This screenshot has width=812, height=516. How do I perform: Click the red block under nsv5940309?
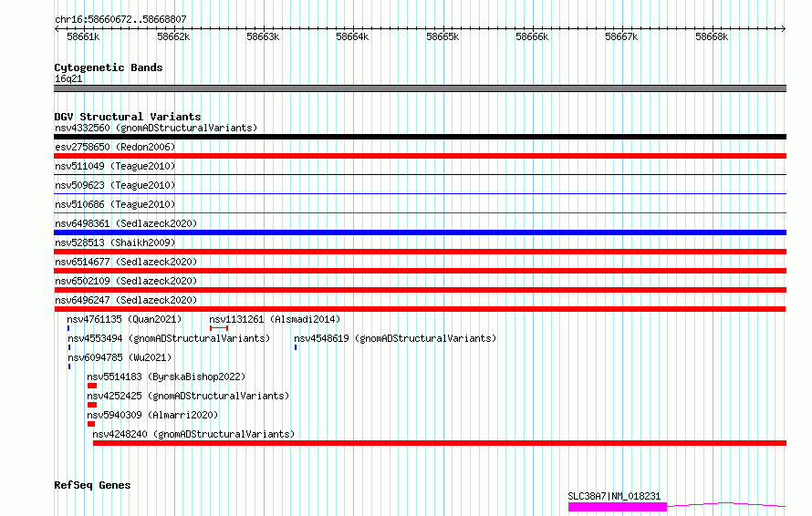pyautogui.click(x=91, y=424)
